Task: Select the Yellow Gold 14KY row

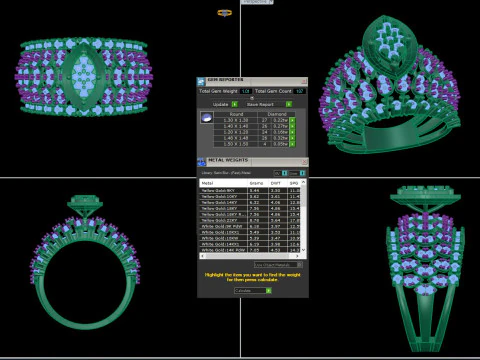Action: coord(250,203)
